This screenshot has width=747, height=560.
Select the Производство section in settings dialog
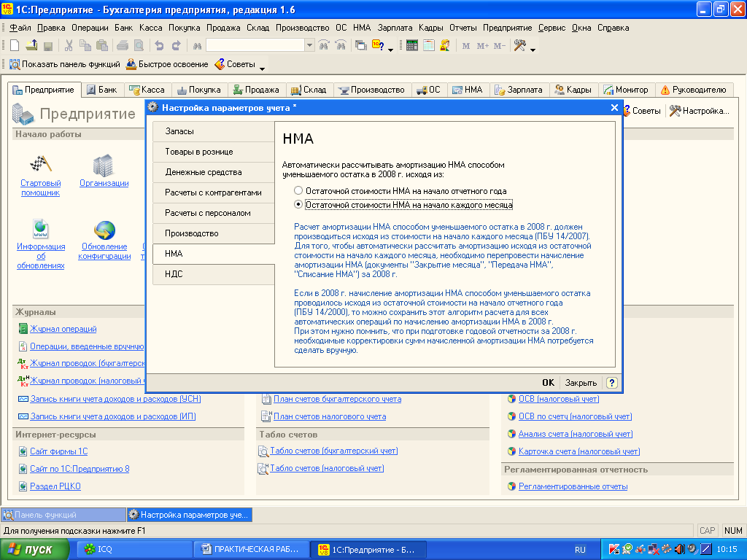click(x=214, y=233)
